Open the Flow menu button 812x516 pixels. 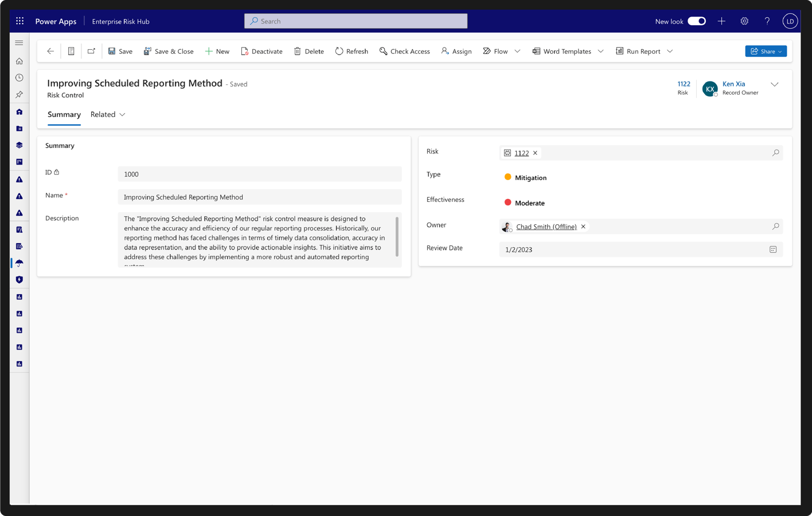tap(495, 51)
